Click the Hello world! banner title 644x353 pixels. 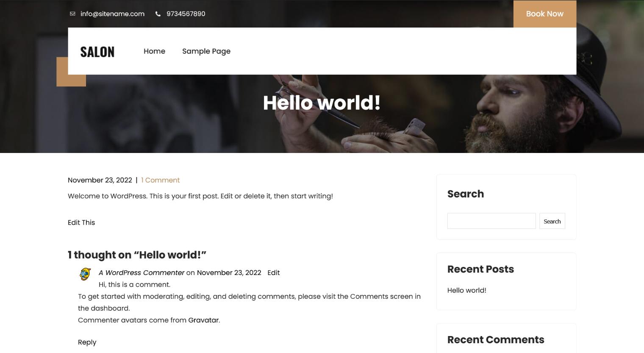322,103
